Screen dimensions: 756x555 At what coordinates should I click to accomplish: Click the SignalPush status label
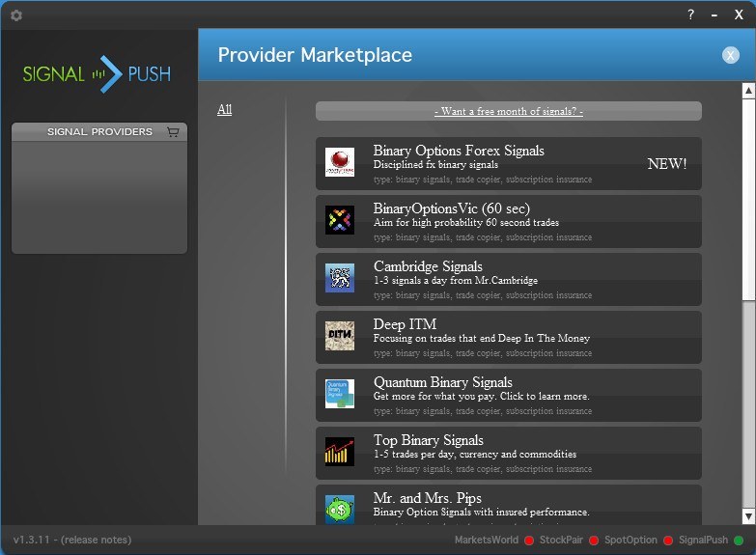(703, 541)
